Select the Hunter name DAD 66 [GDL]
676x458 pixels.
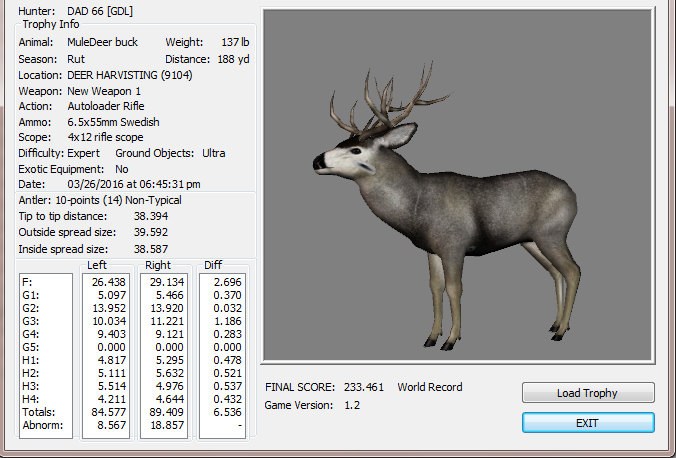tap(98, 10)
